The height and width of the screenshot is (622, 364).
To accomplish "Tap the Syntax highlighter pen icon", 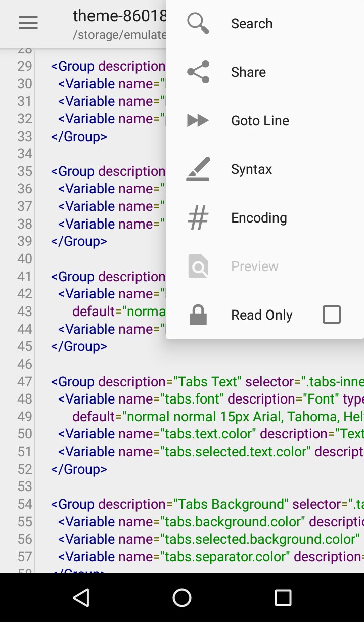I will pos(198,169).
